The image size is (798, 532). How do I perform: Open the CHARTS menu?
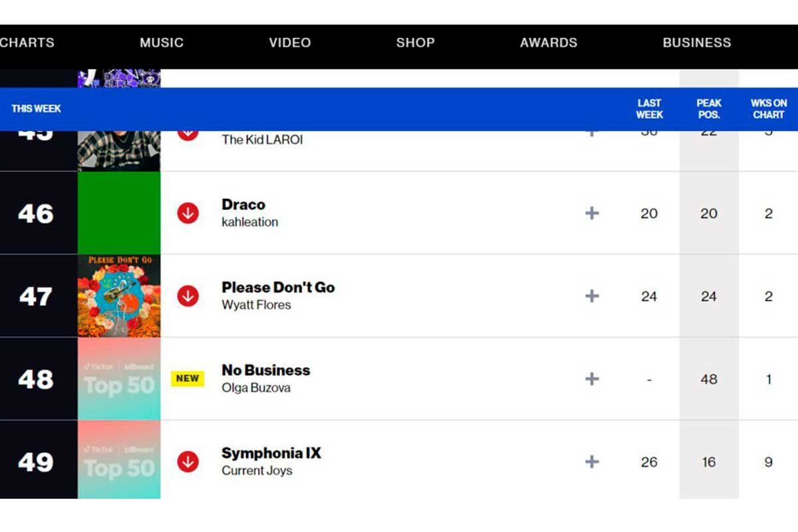tap(27, 42)
